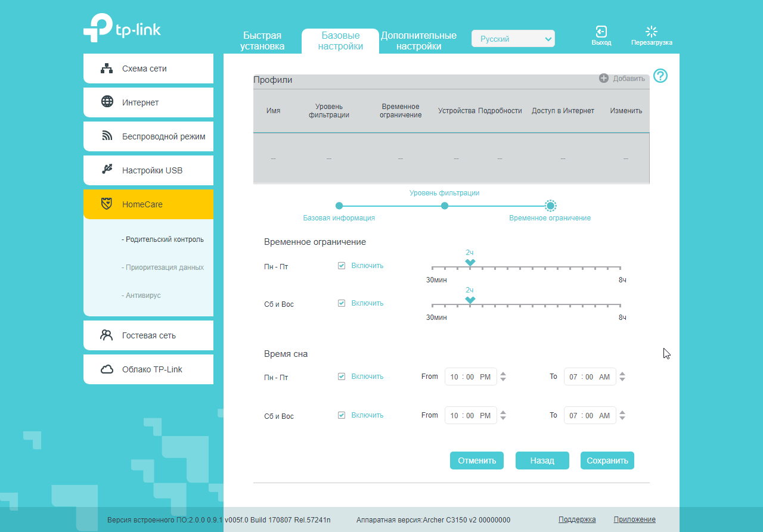Switch to Дополнительные настройки tab
The height and width of the screenshot is (532, 763).
(x=418, y=41)
